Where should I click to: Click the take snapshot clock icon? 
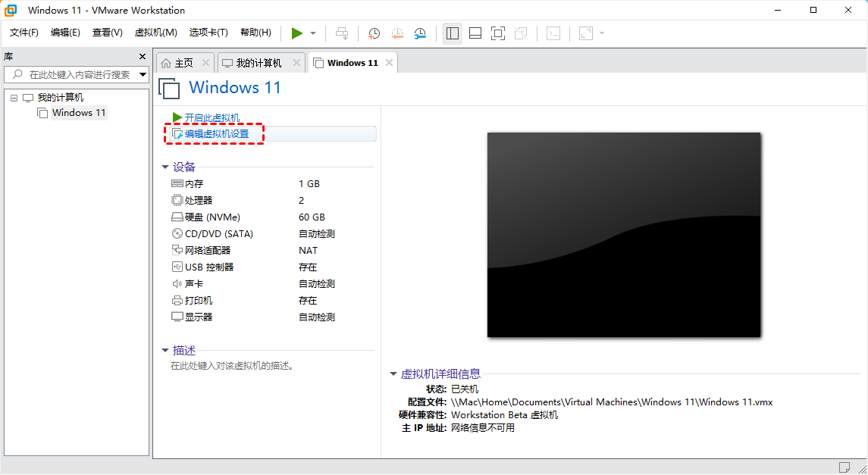pyautogui.click(x=374, y=33)
